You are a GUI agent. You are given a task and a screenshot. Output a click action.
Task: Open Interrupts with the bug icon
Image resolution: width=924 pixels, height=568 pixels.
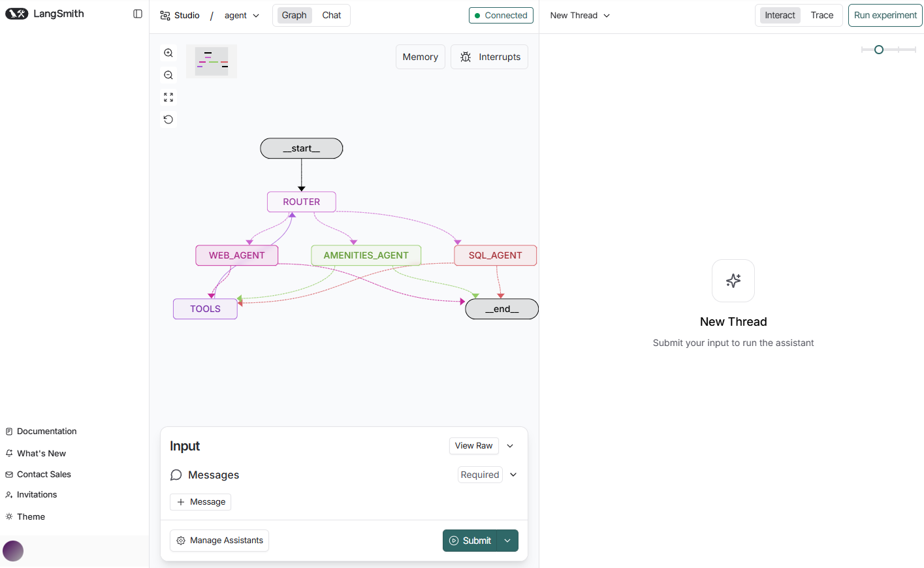489,57
